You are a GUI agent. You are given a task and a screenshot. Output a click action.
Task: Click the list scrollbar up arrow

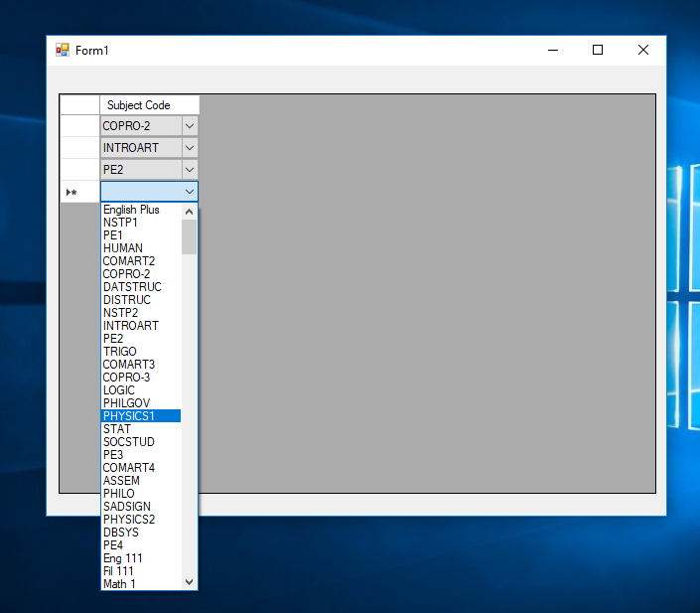tap(190, 212)
